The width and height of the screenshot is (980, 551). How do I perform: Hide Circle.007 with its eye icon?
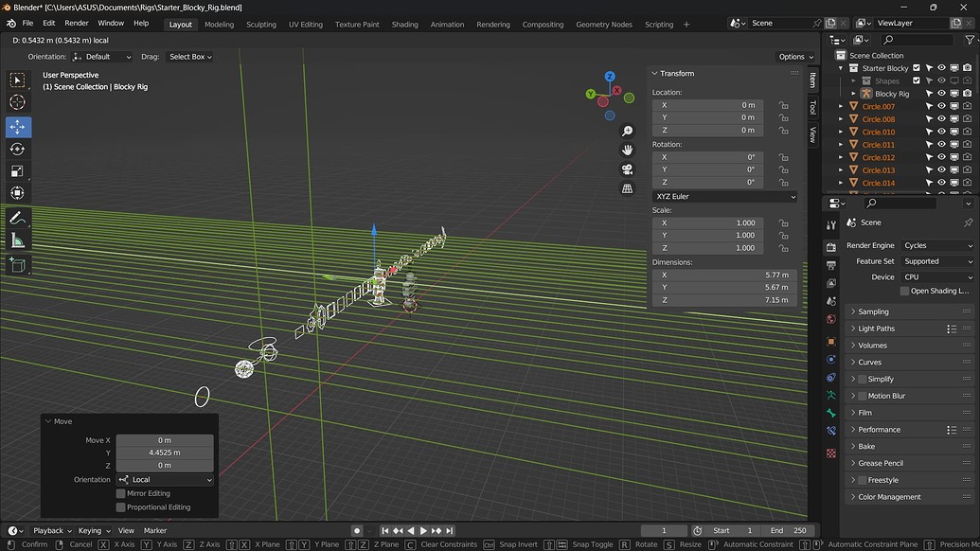(941, 106)
